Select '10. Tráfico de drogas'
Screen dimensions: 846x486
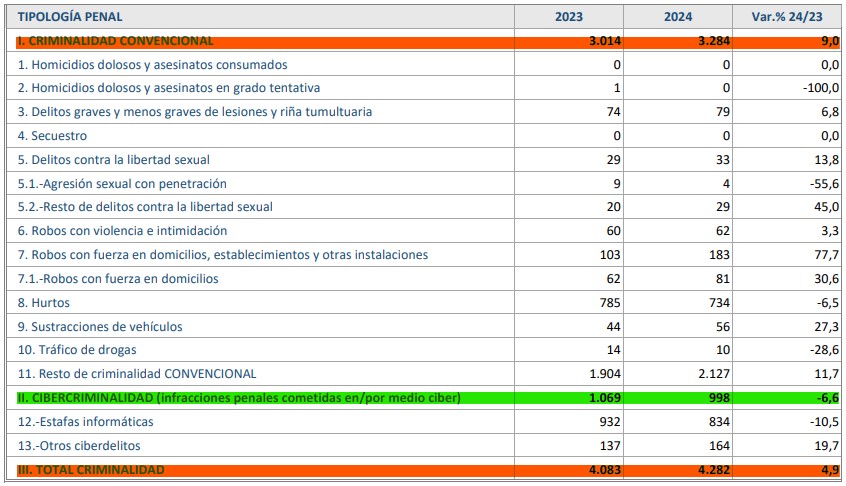(x=77, y=350)
